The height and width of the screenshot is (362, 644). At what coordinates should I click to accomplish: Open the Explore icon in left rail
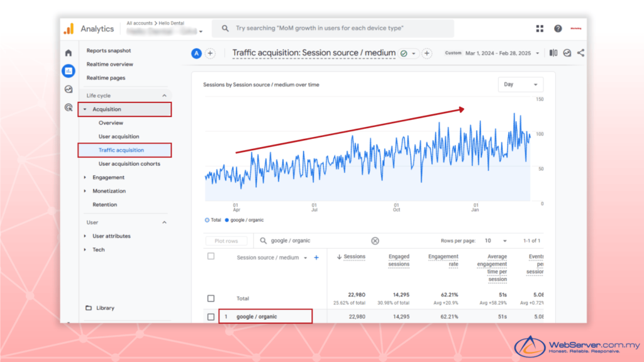(69, 89)
